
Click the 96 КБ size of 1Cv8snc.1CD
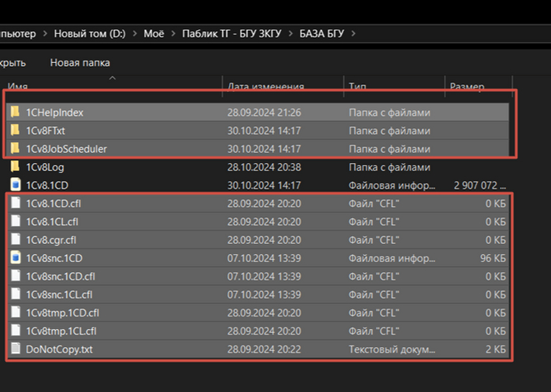coord(493,258)
